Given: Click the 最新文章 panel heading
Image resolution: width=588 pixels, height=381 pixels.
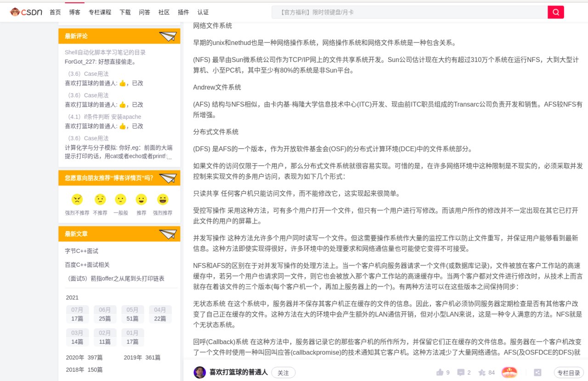Looking at the screenshot, I should click(x=76, y=234).
